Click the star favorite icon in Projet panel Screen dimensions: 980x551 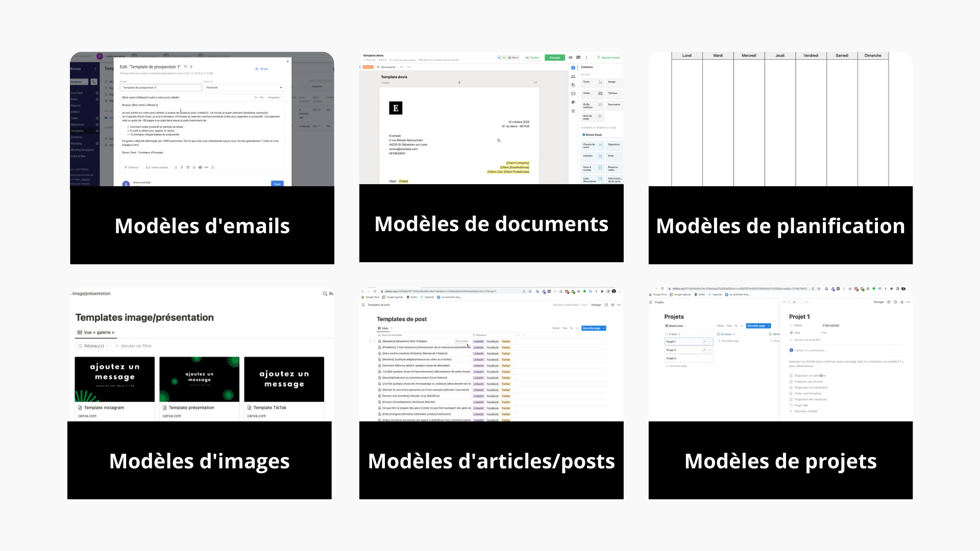902,302
